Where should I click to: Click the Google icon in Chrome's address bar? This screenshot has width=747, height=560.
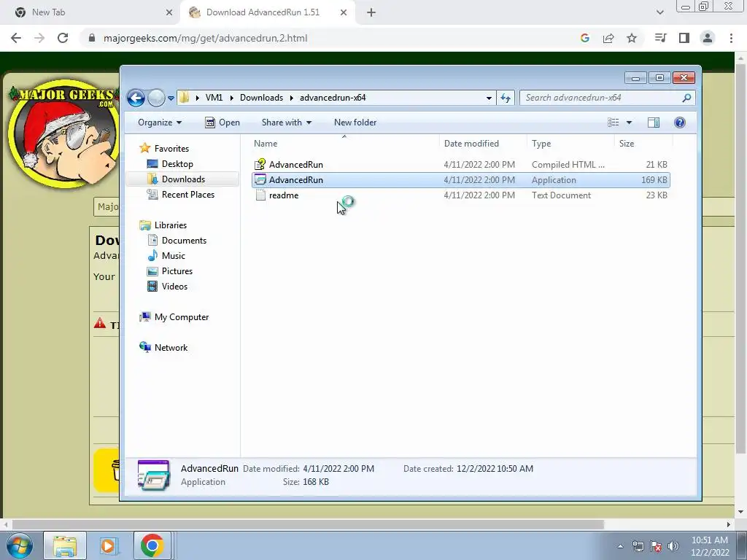pyautogui.click(x=585, y=38)
